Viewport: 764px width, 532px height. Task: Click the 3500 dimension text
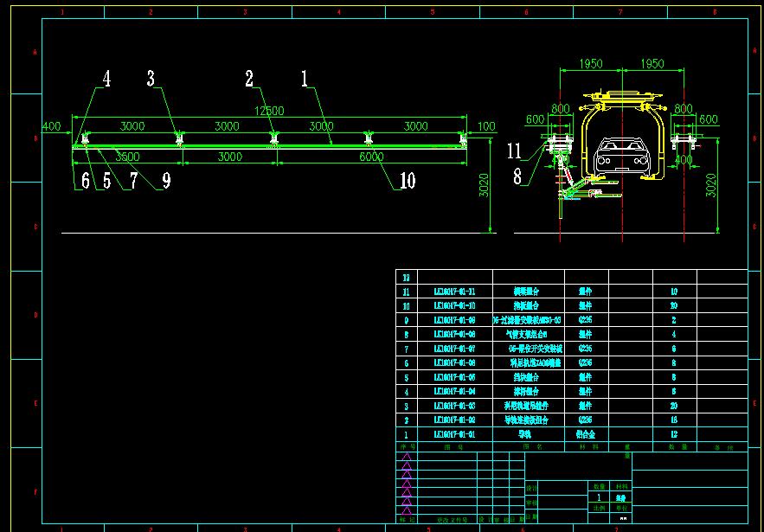click(127, 157)
